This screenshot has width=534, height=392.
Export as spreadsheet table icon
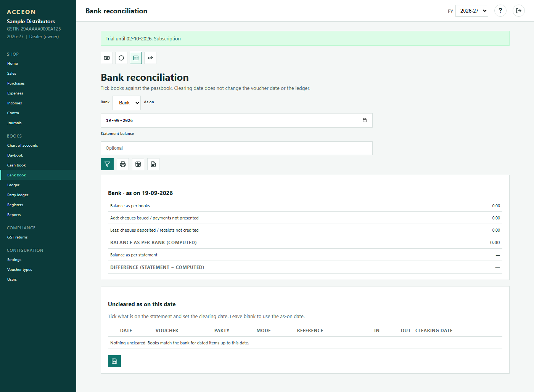pos(138,164)
